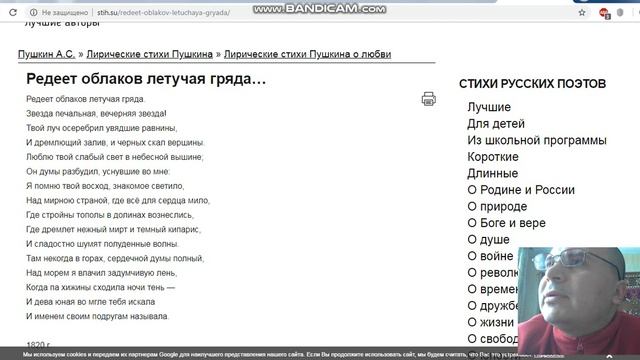Open 'Из школьной программы' category
This screenshot has height=360, width=640.
[x=537, y=140]
